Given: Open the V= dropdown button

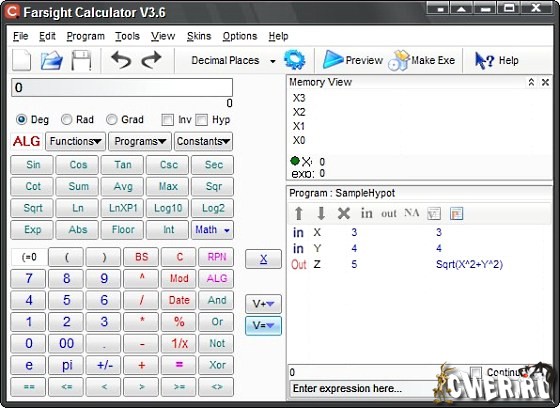Looking at the screenshot, I should pyautogui.click(x=263, y=325).
